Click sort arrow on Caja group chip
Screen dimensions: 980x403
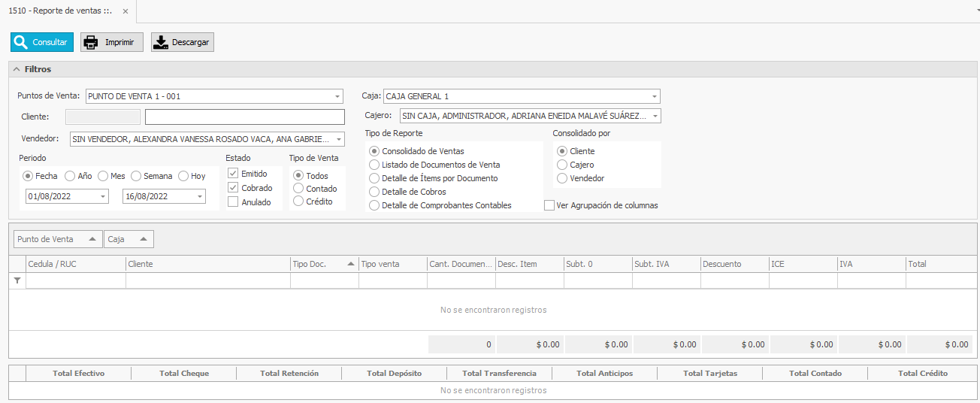pyautogui.click(x=144, y=239)
